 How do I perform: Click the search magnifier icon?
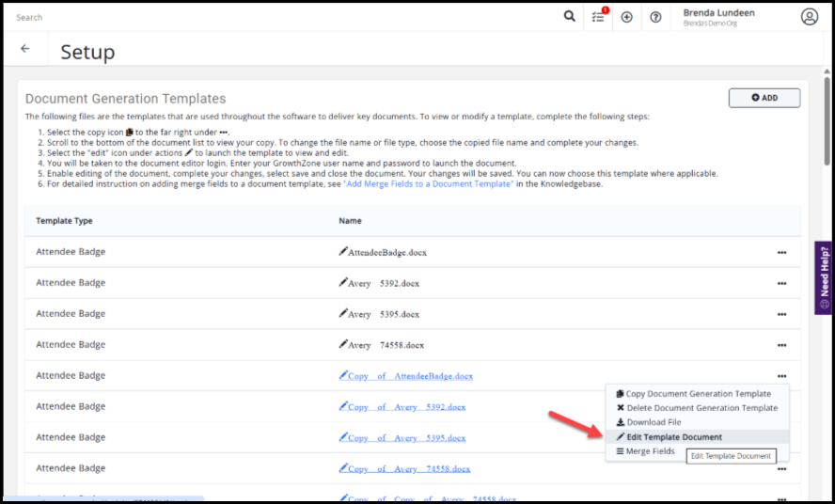[x=569, y=17]
